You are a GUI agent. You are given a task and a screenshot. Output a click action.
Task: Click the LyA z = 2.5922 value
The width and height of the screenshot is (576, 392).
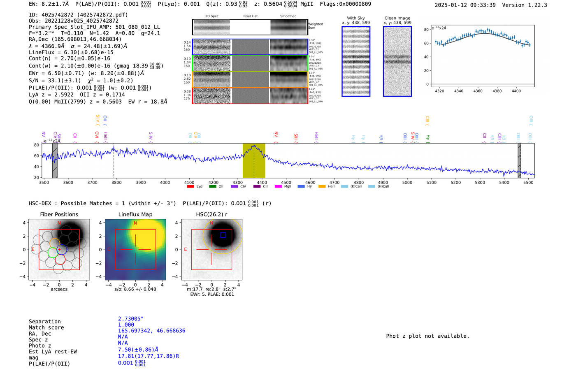coord(51,95)
